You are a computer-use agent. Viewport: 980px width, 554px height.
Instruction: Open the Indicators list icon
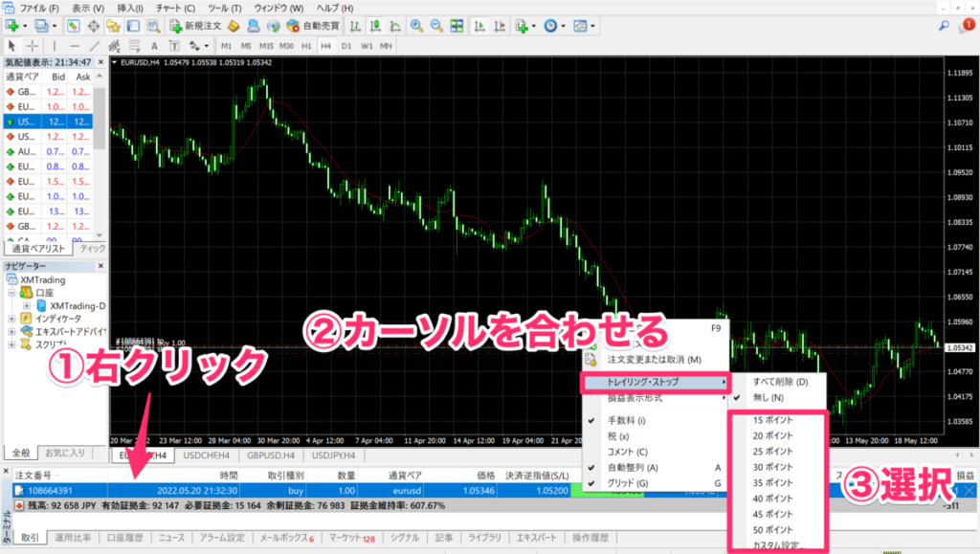522,26
